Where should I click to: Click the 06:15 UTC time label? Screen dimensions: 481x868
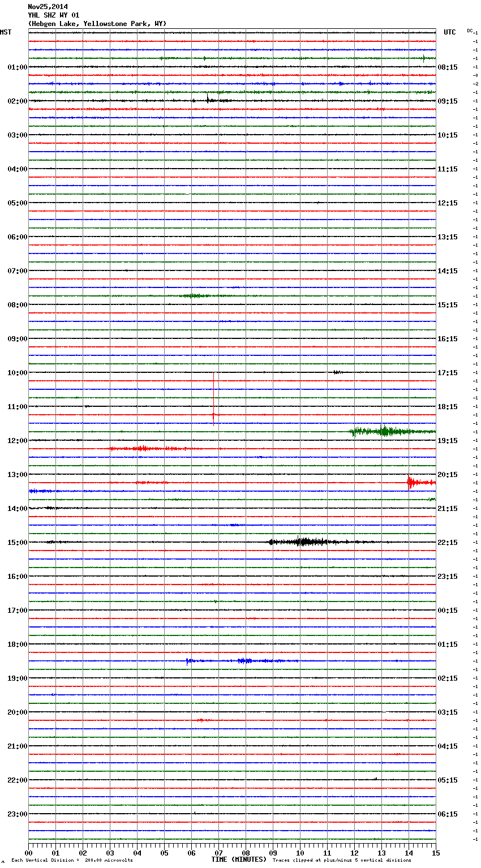448,814
